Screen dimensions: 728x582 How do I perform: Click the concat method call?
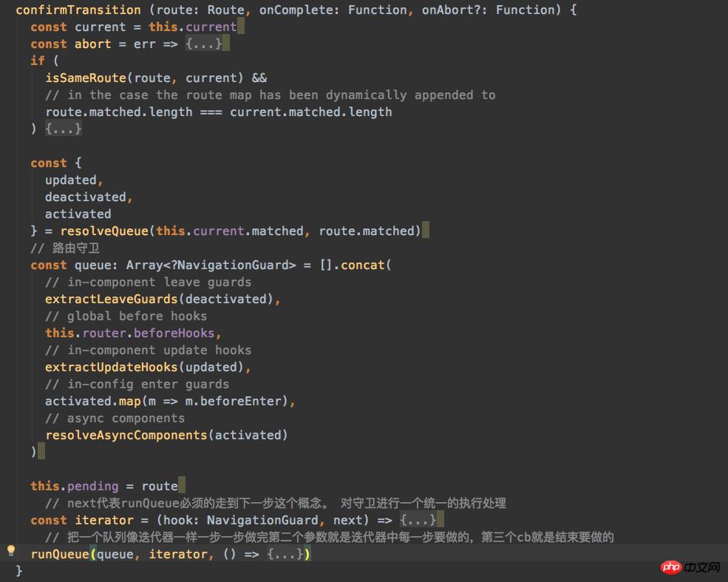[x=362, y=265]
